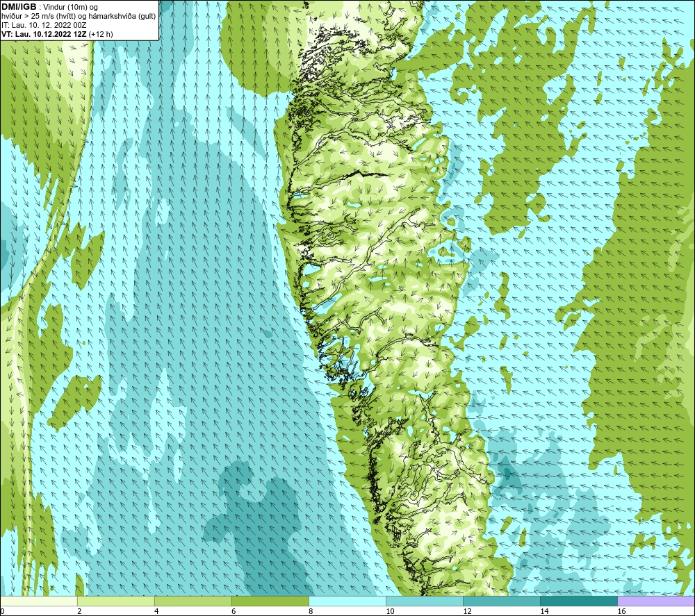Click the teal 12–14 m/s legend swatch
The height and width of the screenshot is (616, 695).
click(502, 601)
